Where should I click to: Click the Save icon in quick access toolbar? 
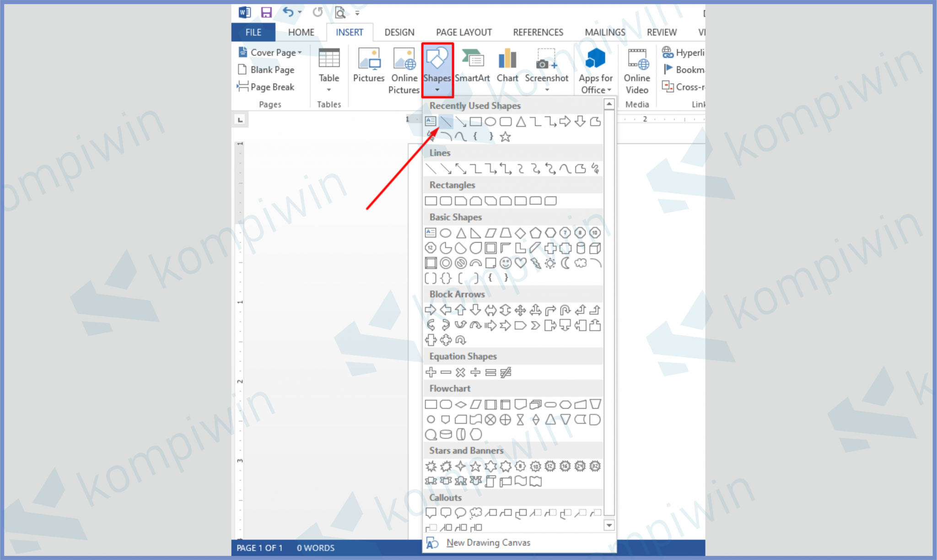[266, 12]
